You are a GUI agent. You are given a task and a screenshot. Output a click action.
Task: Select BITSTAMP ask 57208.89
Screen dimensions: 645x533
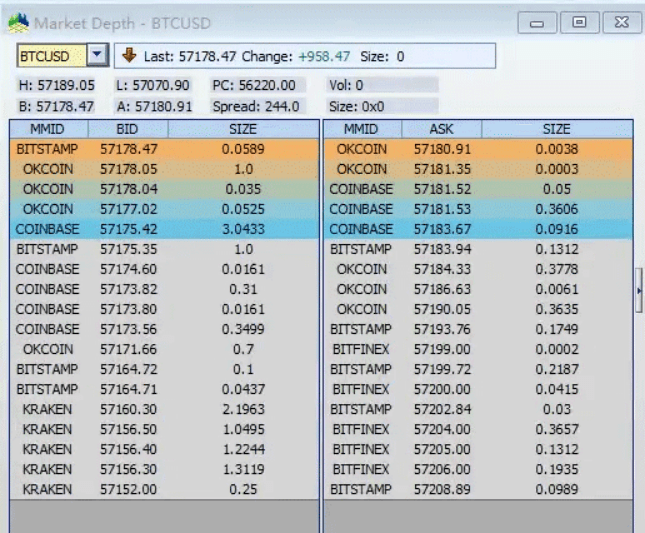[478, 489]
